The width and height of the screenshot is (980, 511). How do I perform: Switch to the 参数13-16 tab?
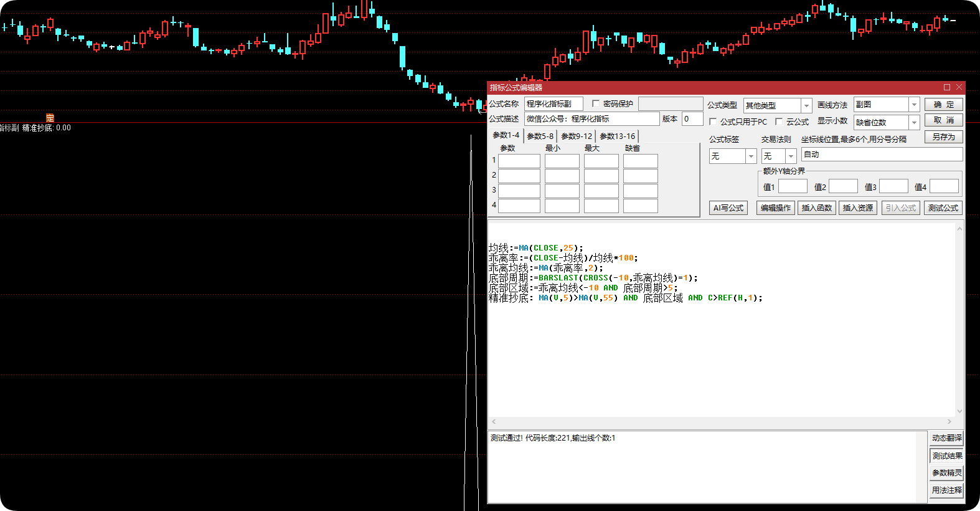[x=618, y=136]
